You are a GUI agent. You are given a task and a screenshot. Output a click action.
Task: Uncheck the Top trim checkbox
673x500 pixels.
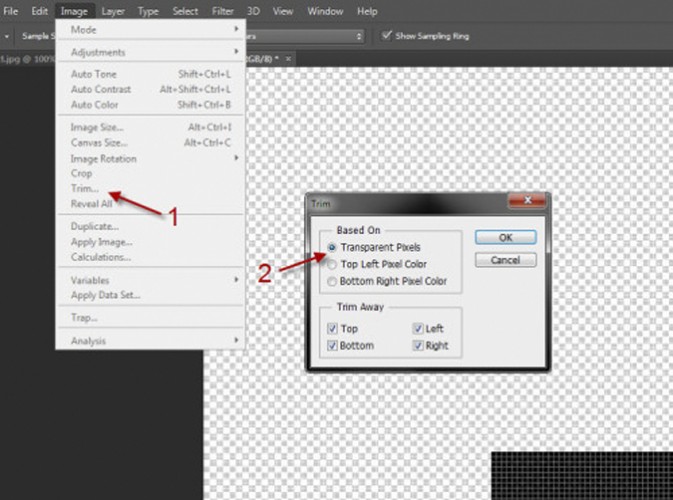pos(331,328)
